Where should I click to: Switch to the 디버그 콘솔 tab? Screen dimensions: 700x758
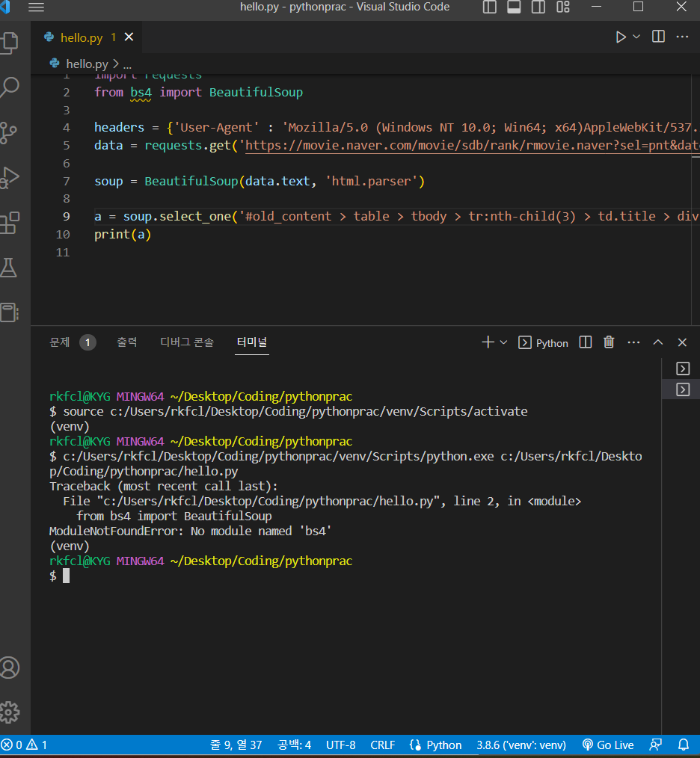(187, 342)
